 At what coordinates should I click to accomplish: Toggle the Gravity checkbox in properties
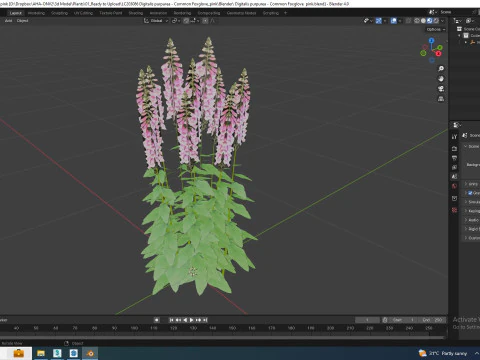(470, 193)
